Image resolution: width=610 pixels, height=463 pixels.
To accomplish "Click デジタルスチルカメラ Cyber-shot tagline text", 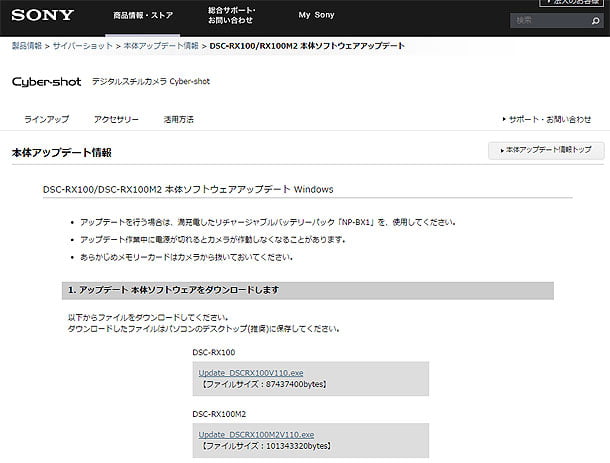I will click(151, 82).
